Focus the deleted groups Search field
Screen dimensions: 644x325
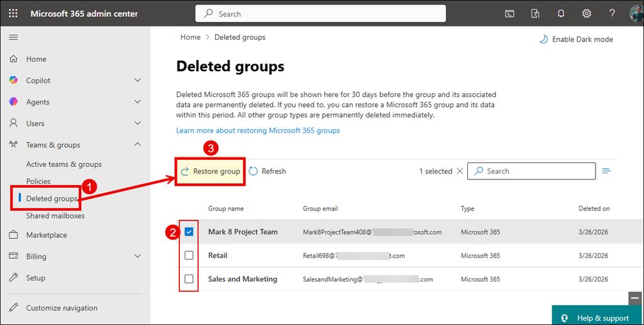[x=531, y=171]
